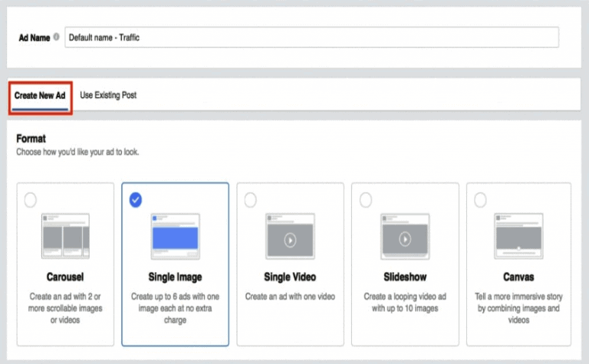Select the Single Video radio button
Image resolution: width=589 pixels, height=364 pixels.
(x=251, y=200)
